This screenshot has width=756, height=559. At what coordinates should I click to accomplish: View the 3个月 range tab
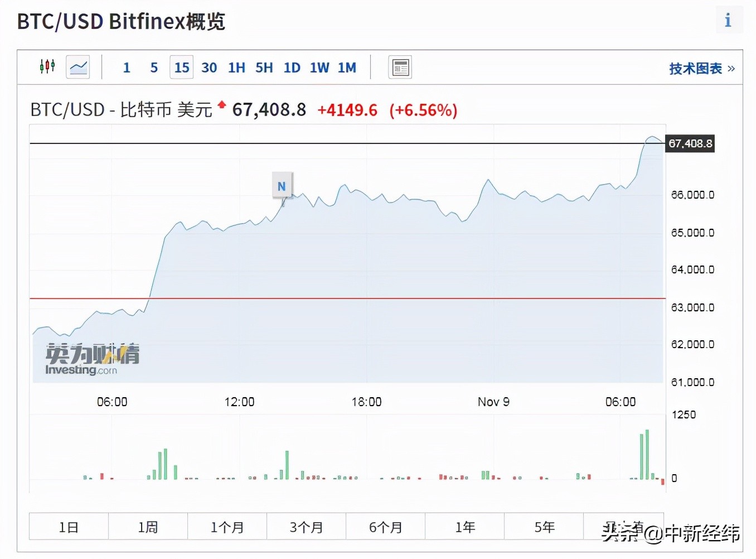tap(306, 526)
